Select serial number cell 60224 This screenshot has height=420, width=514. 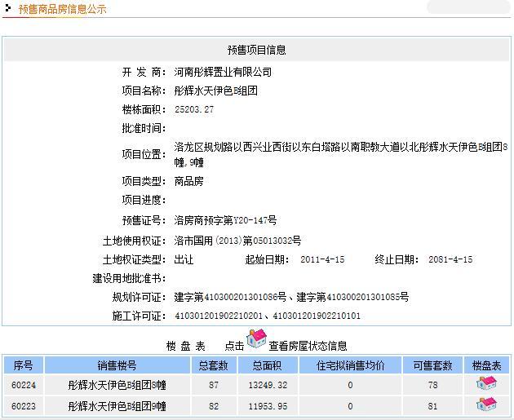[x=24, y=385]
